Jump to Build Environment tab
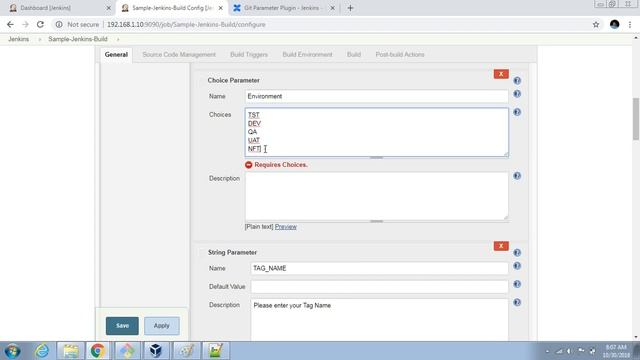This screenshot has height=360, width=640. point(307,54)
